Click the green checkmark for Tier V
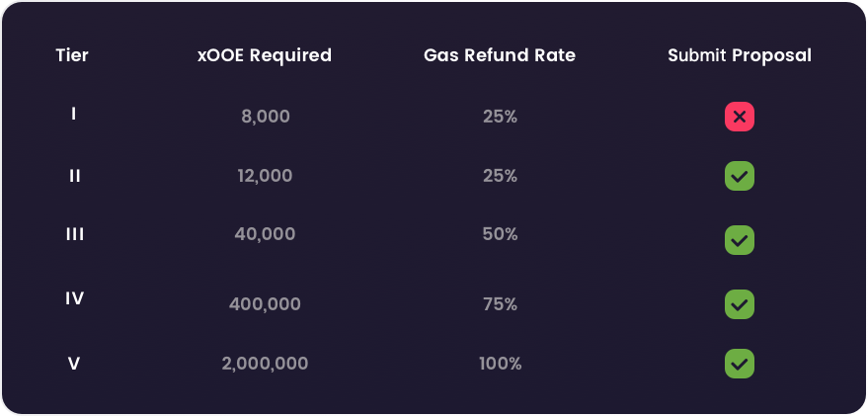 739,364
